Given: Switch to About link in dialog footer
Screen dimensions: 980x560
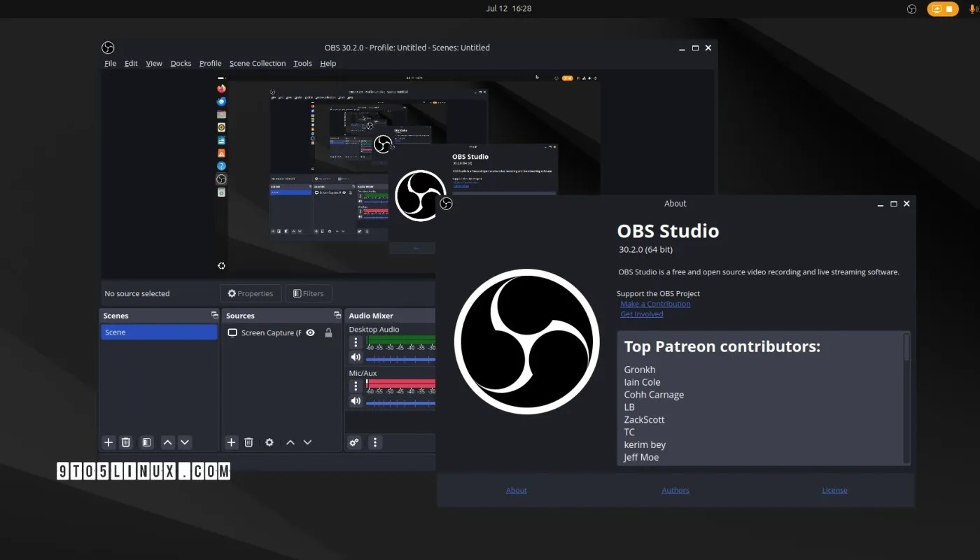Looking at the screenshot, I should (x=516, y=490).
